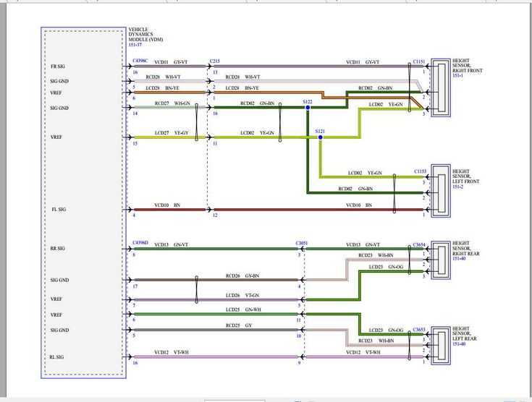The image size is (532, 402).
Task: Click the 'RCD26 GY-BN' wire label
Action: pyautogui.click(x=242, y=276)
